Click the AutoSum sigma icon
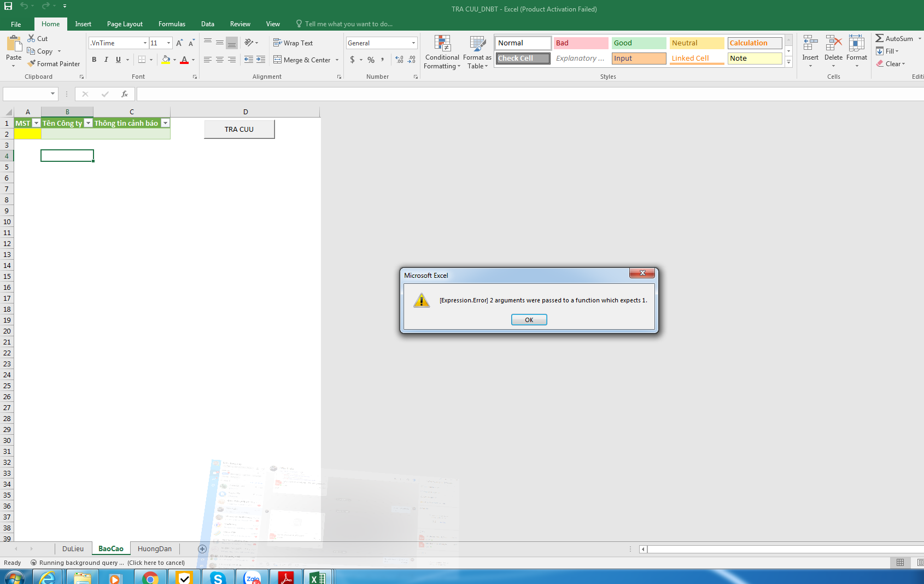Screen dimensions: 924x584 pyautogui.click(x=879, y=38)
